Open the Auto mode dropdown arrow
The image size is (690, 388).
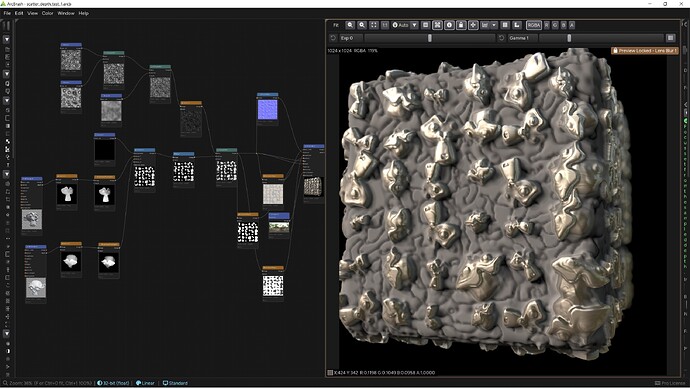(415, 25)
